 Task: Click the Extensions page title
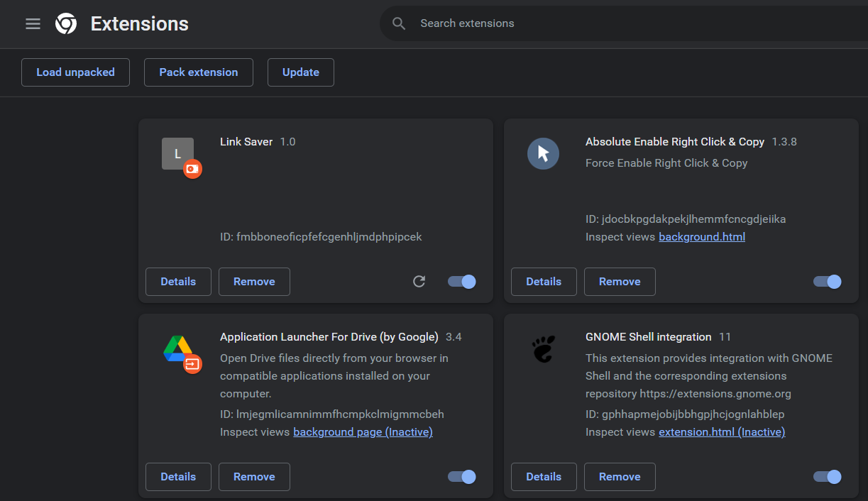[x=140, y=23]
